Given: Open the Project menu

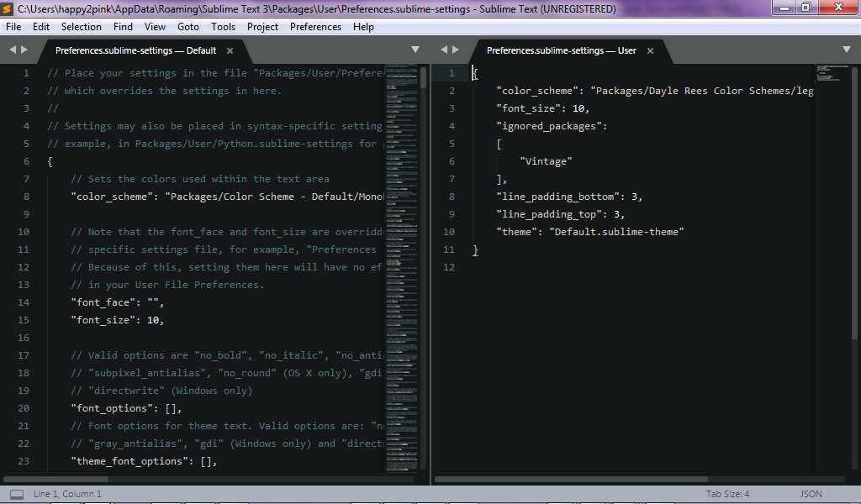Looking at the screenshot, I should 262,27.
